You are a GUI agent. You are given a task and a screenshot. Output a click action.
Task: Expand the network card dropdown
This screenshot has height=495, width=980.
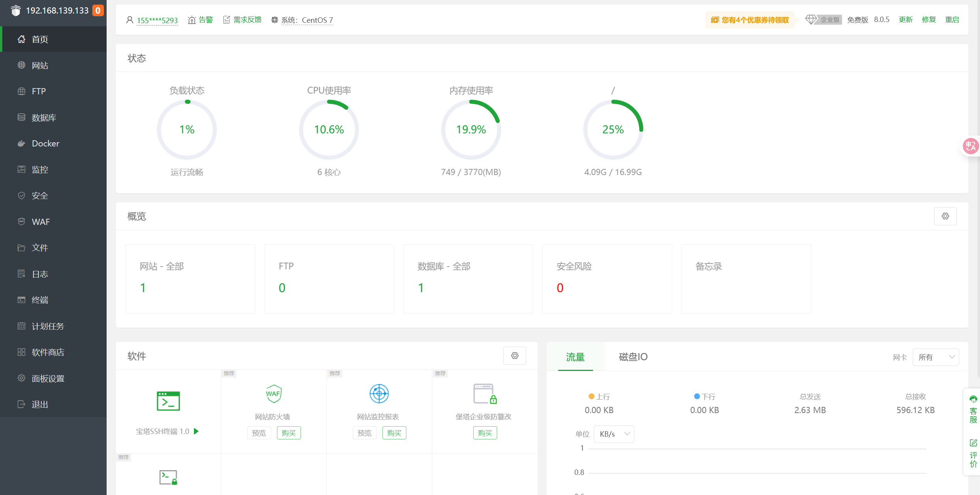pyautogui.click(x=935, y=357)
